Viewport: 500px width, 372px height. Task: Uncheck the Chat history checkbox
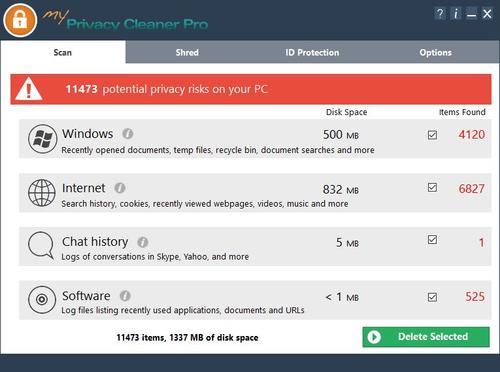click(432, 239)
